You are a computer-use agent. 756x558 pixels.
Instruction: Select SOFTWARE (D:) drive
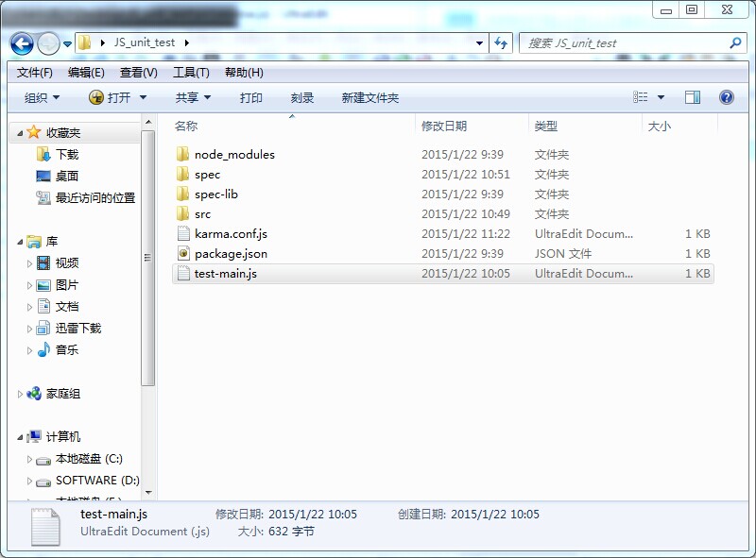97,481
